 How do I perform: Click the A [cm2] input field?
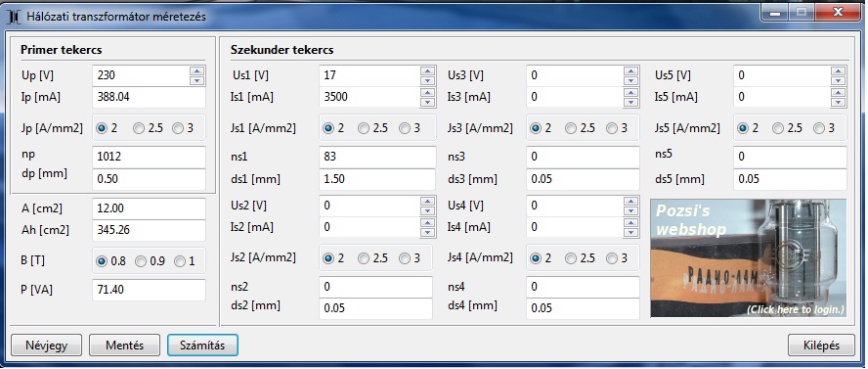tap(149, 208)
